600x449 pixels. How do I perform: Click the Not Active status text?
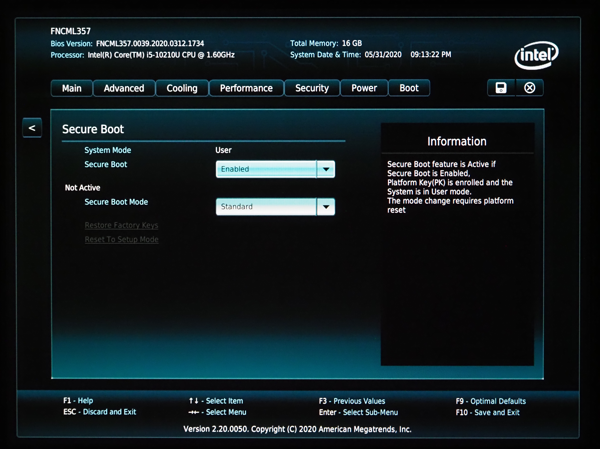point(82,188)
